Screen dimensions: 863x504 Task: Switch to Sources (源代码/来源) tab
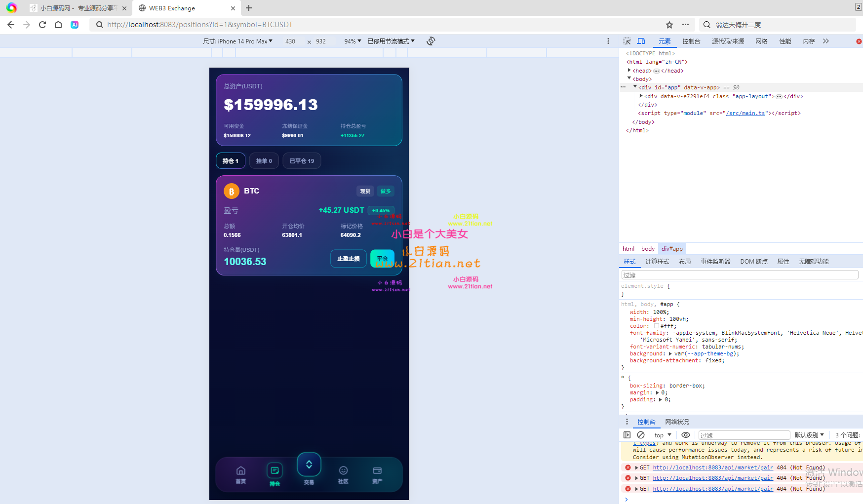728,41
